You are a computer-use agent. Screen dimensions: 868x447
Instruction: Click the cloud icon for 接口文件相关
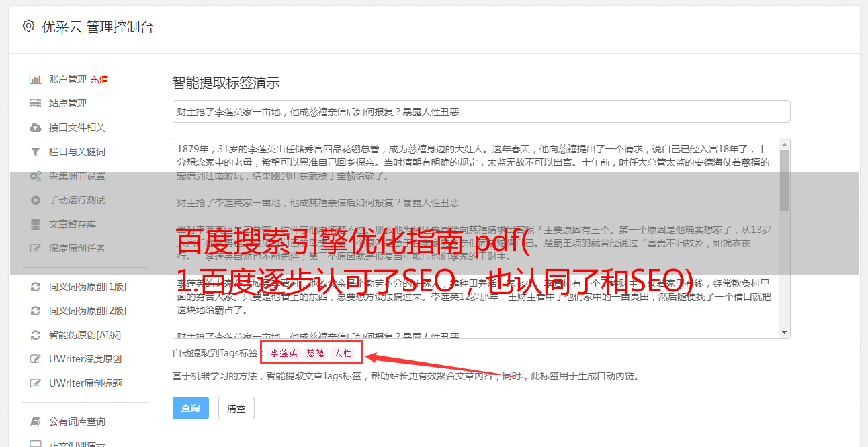(x=36, y=128)
